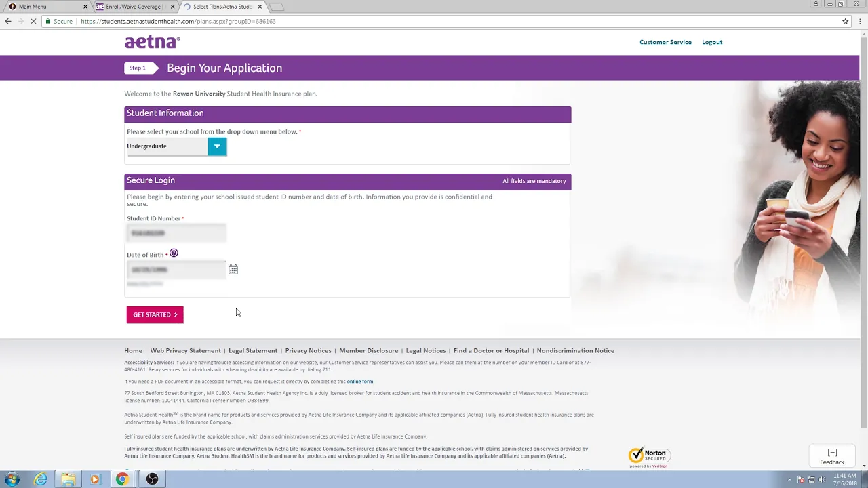868x488 pixels.
Task: Go back with the browser back arrow
Action: pyautogui.click(x=8, y=21)
